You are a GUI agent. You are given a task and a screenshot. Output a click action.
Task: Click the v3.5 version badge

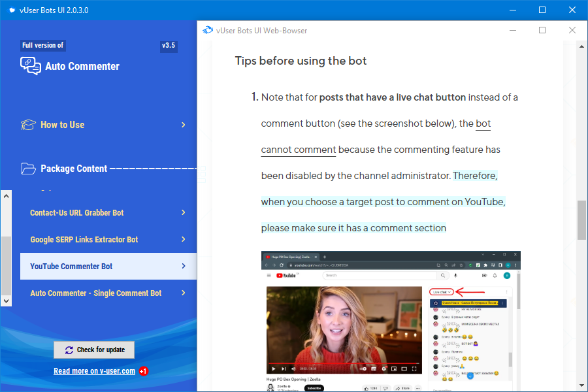click(x=169, y=45)
